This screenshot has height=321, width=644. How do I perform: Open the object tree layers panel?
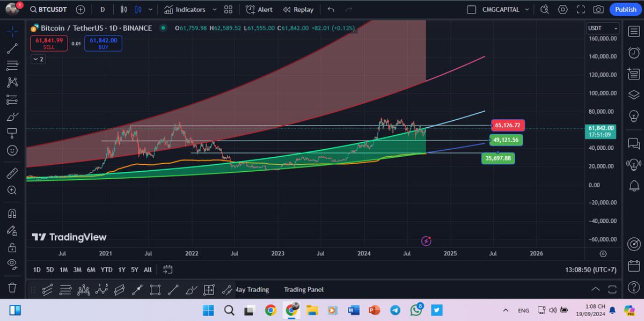(x=634, y=95)
